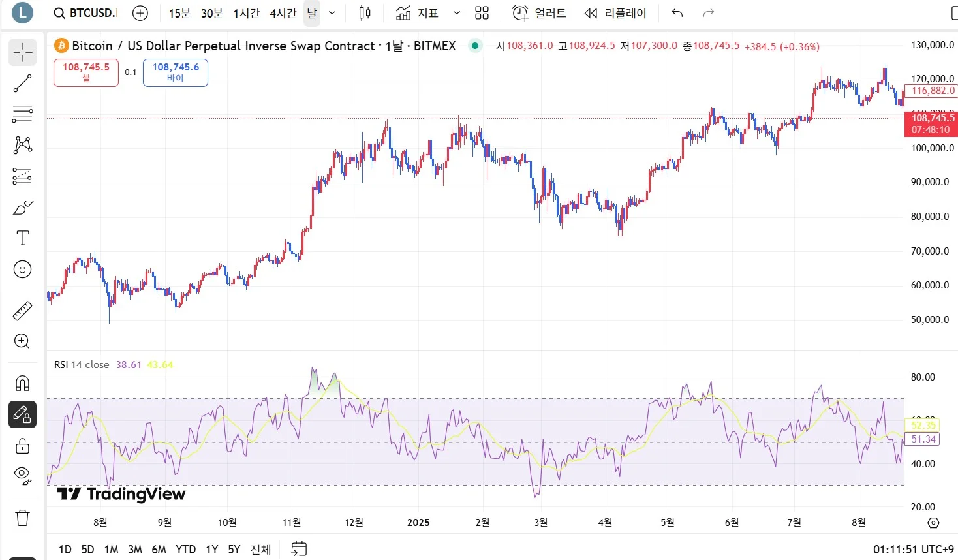The height and width of the screenshot is (560, 958).
Task: Click the 108,745.6 buy button
Action: point(176,72)
